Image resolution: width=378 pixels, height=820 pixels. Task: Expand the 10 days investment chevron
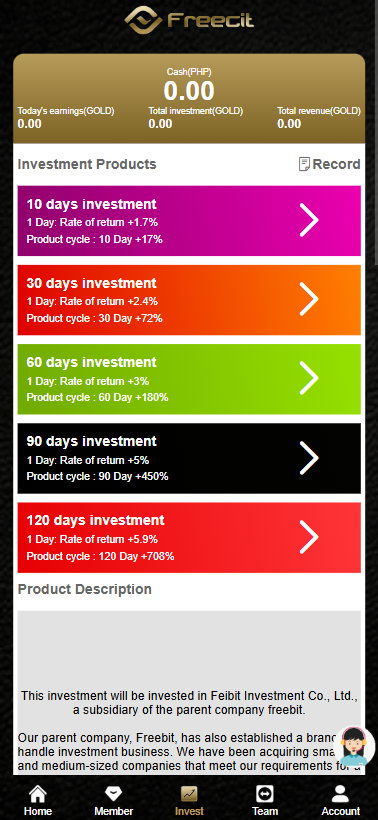click(309, 220)
